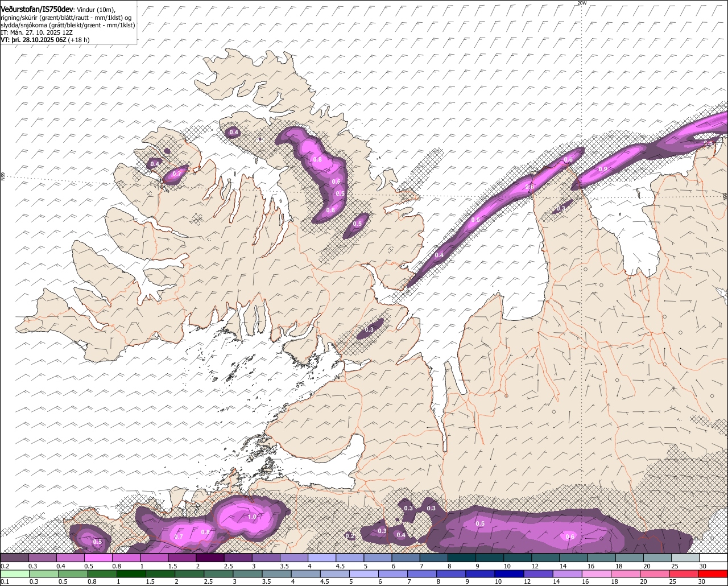This screenshot has height=586, width=728.
Task: Click the 'IT: Mán. 27. 10. 2025 12Z' line
Action: [x=36, y=32]
